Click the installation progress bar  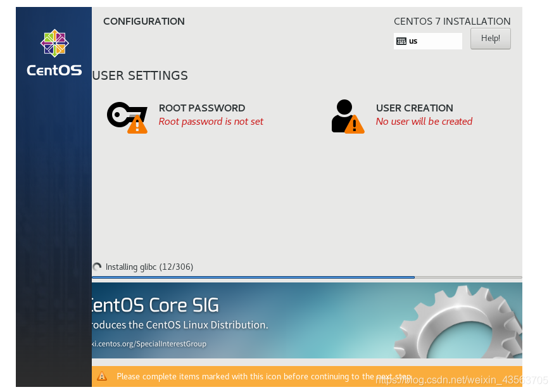(307, 277)
